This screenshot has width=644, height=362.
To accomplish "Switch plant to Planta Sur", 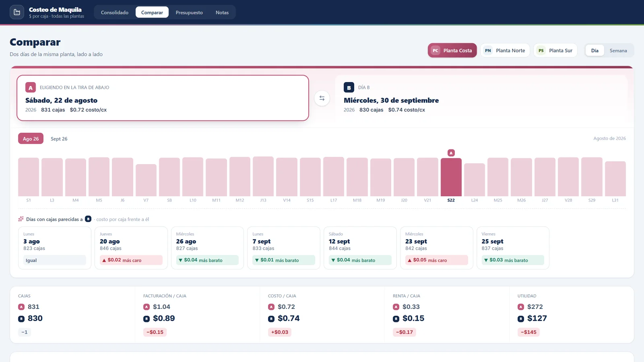I will coord(555,51).
